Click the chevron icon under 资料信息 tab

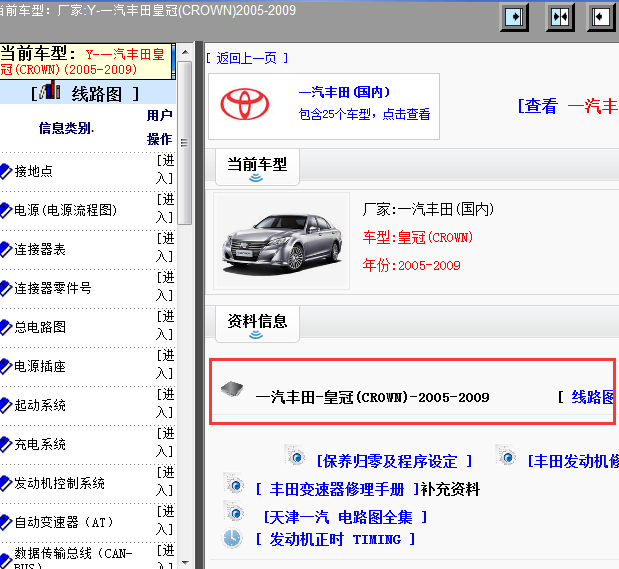[256, 335]
